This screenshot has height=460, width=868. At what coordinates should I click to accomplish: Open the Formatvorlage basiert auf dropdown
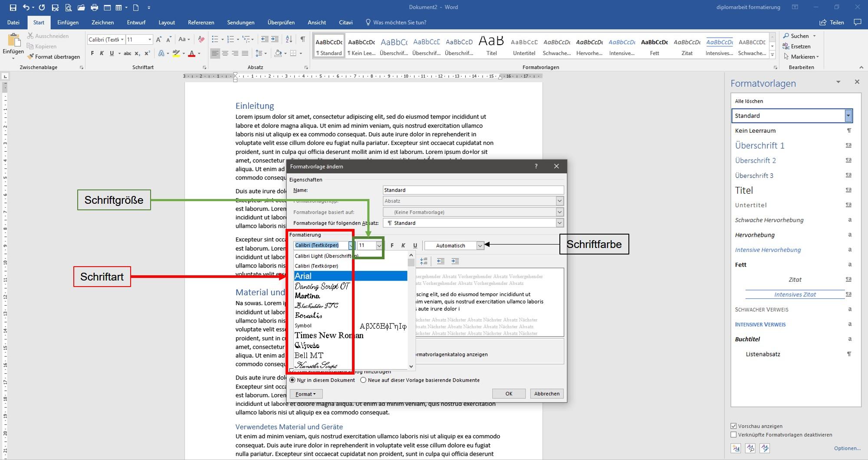(x=559, y=212)
